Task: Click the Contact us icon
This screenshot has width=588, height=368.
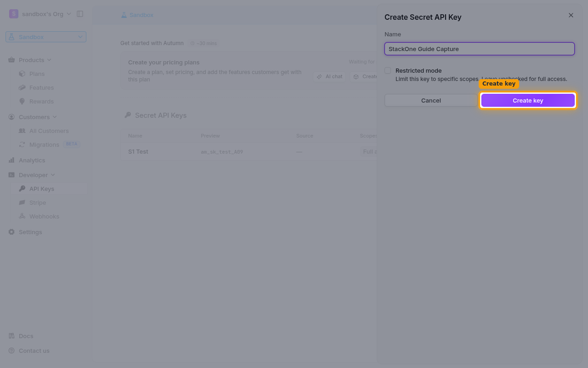Action: [x=11, y=351]
